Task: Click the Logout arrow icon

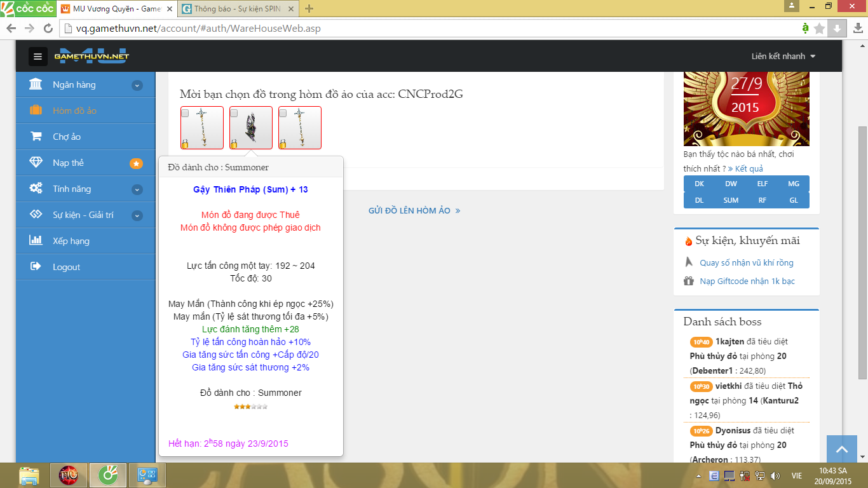Action: point(36,267)
